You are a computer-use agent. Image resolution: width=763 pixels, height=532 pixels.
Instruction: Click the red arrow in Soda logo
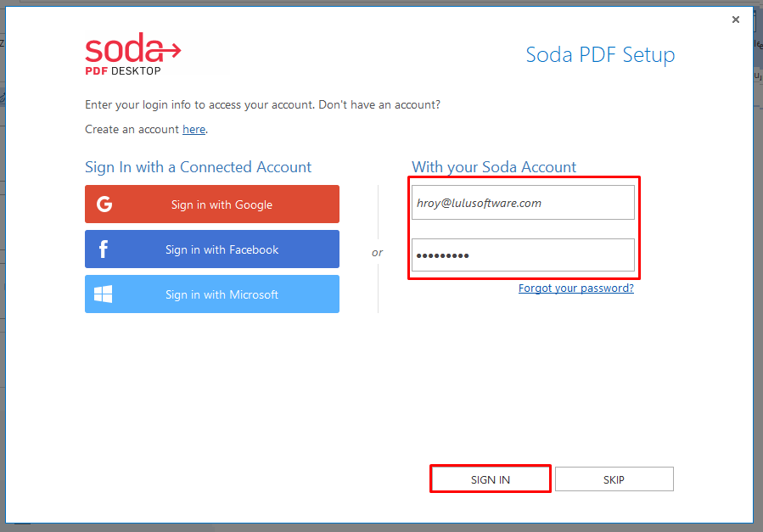click(171, 49)
